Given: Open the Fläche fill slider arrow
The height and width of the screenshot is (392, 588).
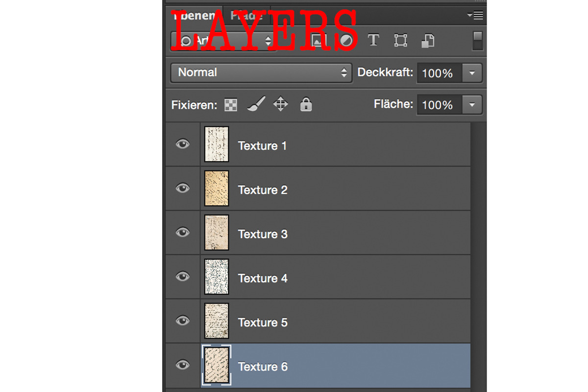Looking at the screenshot, I should tap(472, 105).
